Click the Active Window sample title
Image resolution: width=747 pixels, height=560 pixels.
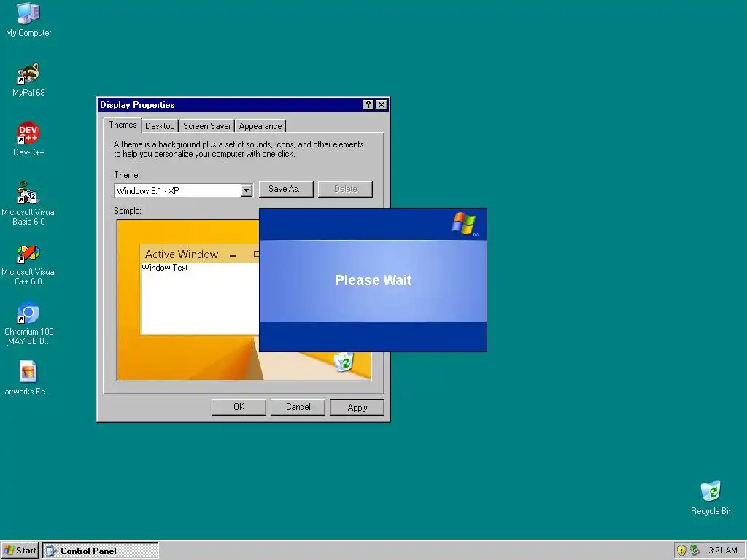coord(182,254)
